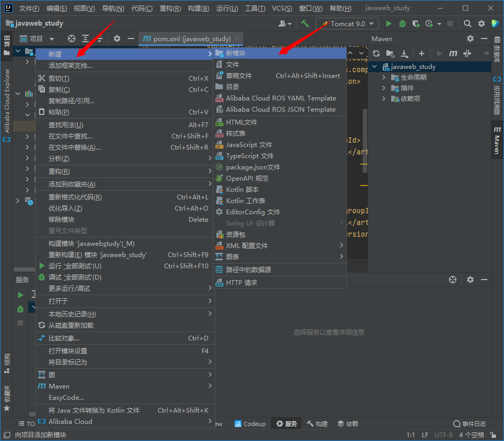Click the green Run button in toolbar
This screenshot has width=504, height=441.
pos(389,24)
